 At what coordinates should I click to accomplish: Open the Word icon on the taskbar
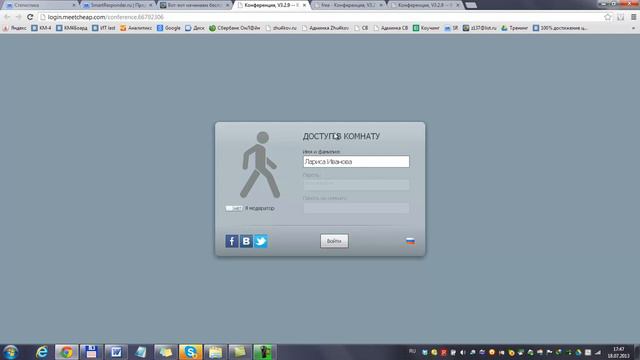(116, 352)
